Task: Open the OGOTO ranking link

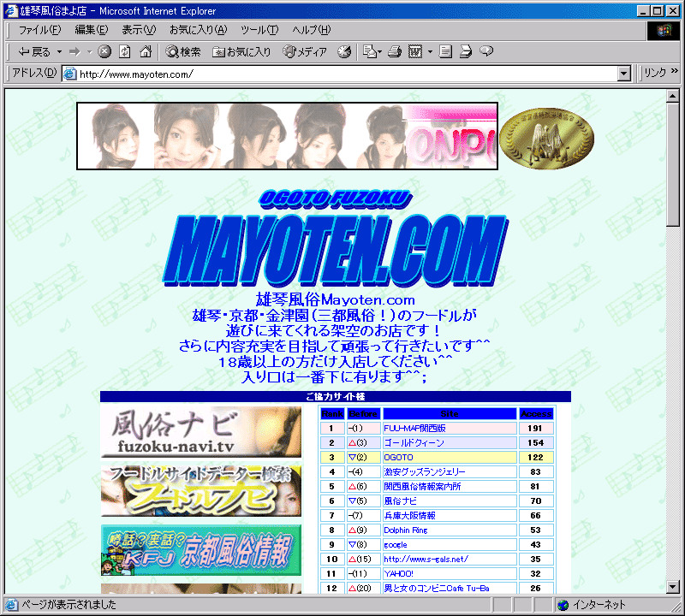Action: (398, 457)
